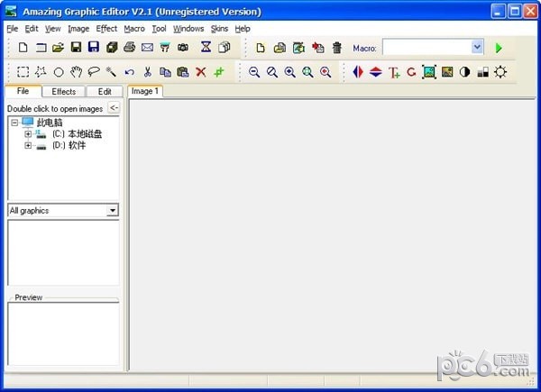The image size is (541, 392).
Task: Click the half-circle contrast icon
Action: [x=464, y=72]
